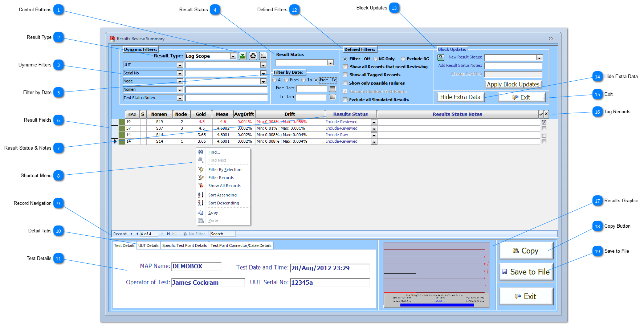Go to the first record in navigation bar
This screenshot has height=325, width=644.
[131, 234]
